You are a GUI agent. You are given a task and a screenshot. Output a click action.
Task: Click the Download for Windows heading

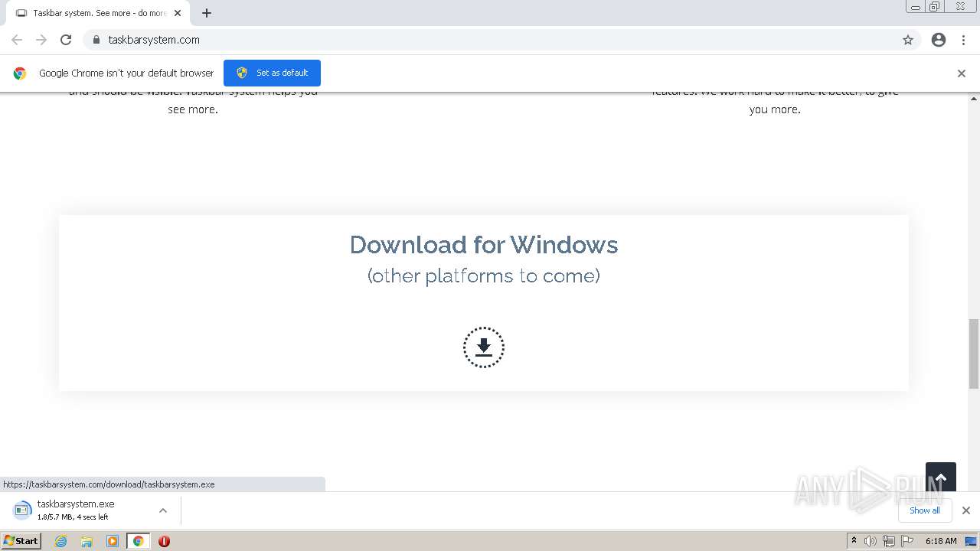point(484,245)
